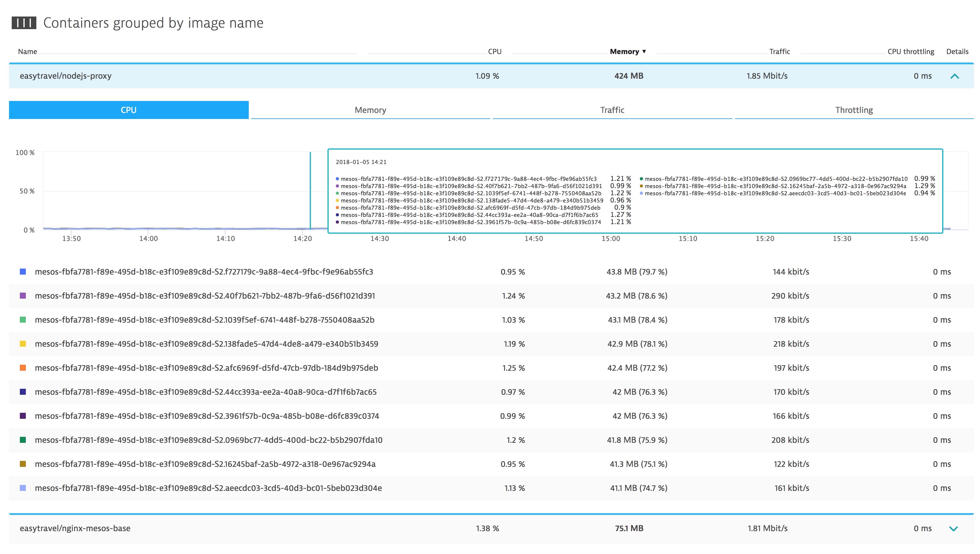The height and width of the screenshot is (554, 980).
Task: Click the blue swatch for container f727179c
Action: point(23,272)
